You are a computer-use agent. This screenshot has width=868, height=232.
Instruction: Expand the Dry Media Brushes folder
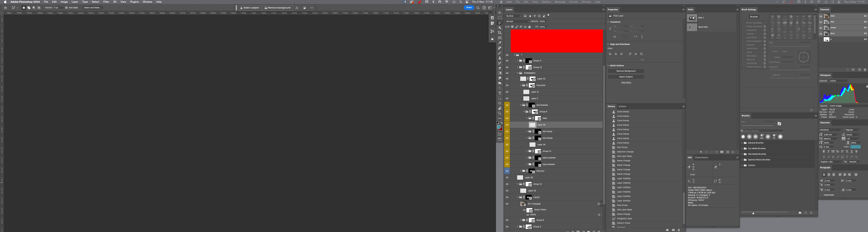point(742,148)
